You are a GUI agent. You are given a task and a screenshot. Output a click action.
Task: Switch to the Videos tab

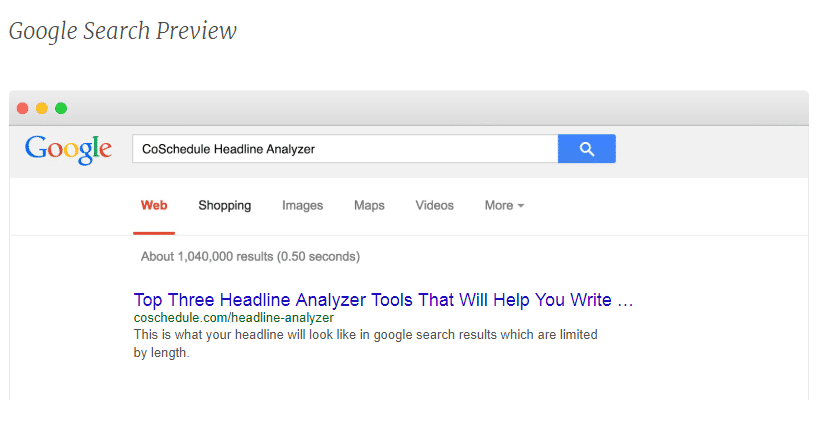click(x=434, y=206)
